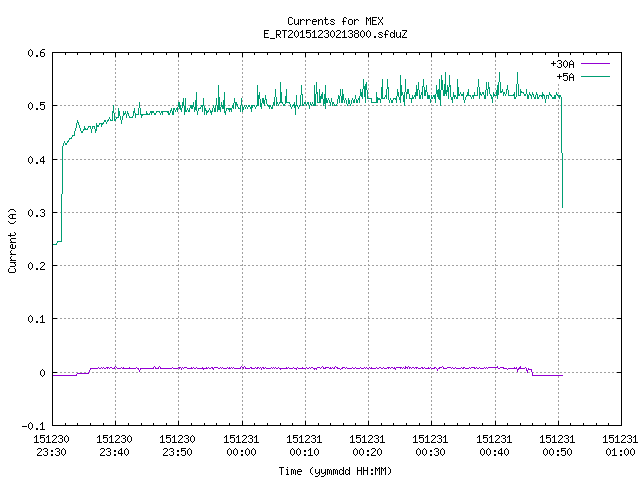Click the x-axis label 151231 00:20
The image size is (640, 480).
pos(367,446)
